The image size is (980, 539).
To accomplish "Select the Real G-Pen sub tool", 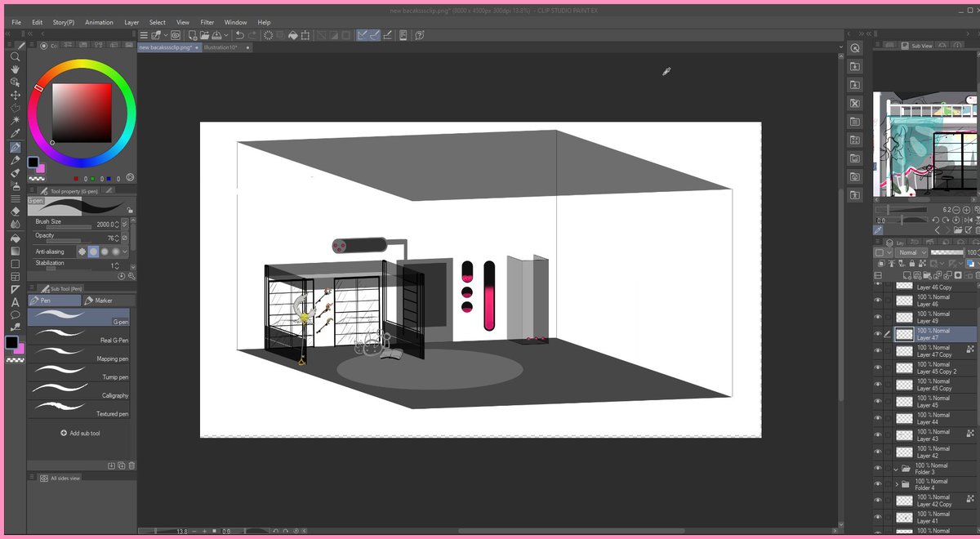I will coord(78,335).
